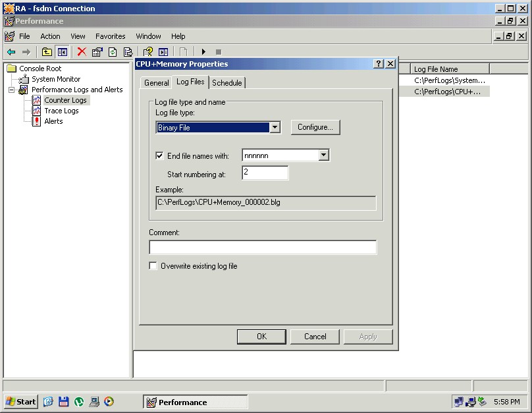Select Trace Logs in console tree

pos(61,111)
